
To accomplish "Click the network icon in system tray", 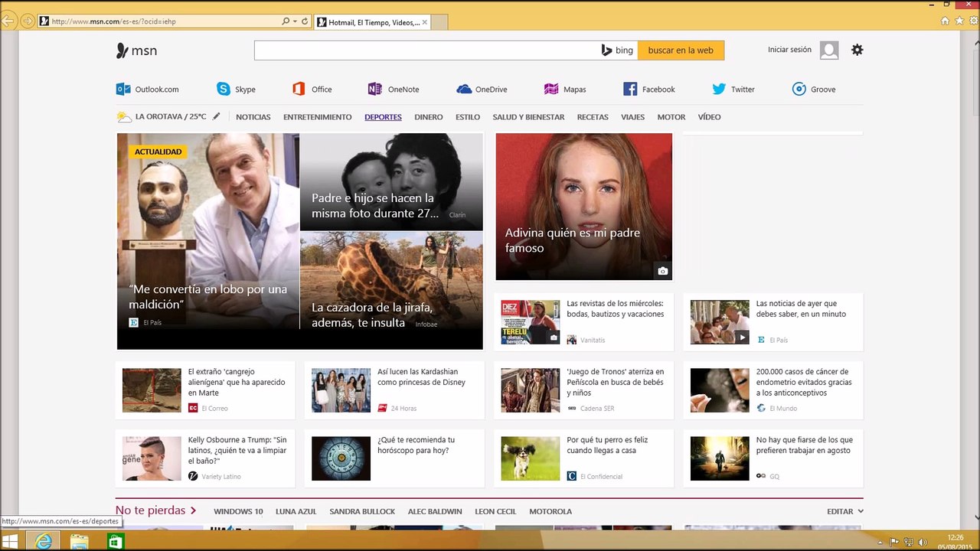I will point(907,543).
